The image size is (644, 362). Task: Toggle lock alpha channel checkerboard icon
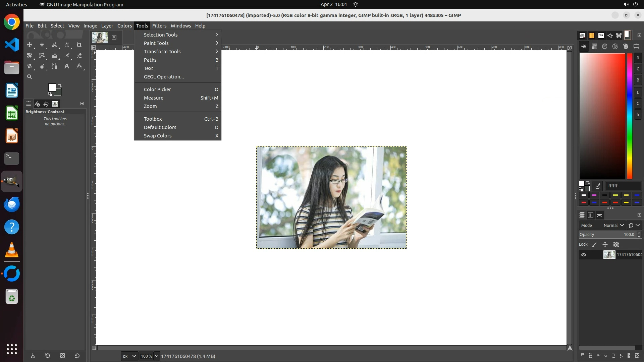click(x=616, y=244)
